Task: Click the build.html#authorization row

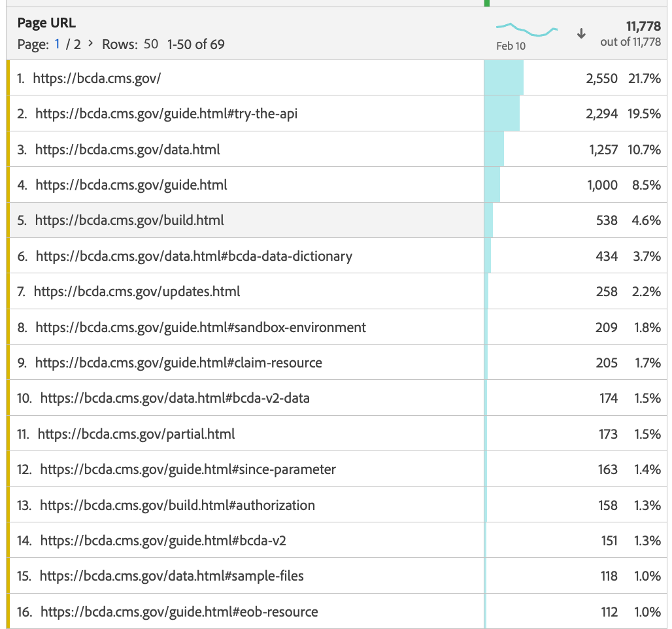Action: [x=177, y=505]
